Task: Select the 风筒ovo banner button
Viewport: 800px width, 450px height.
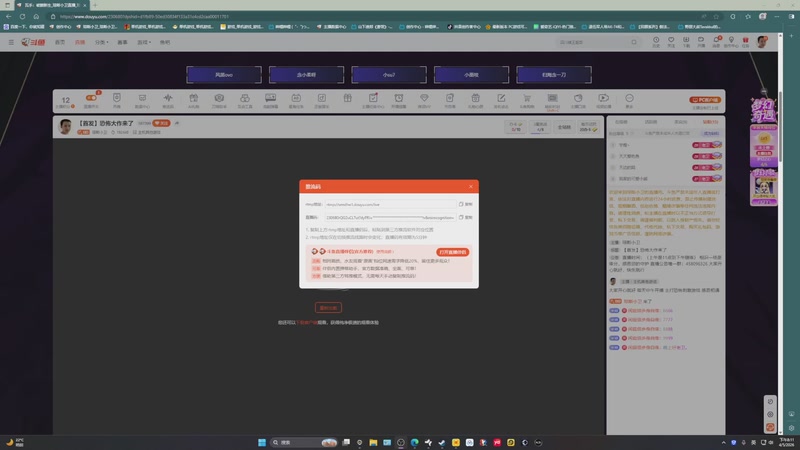Action: (224, 74)
